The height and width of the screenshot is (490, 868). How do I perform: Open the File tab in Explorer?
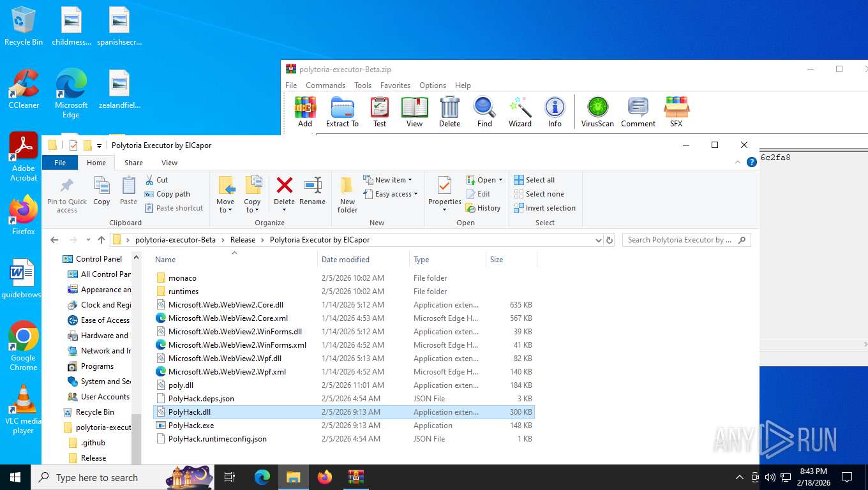tap(60, 163)
